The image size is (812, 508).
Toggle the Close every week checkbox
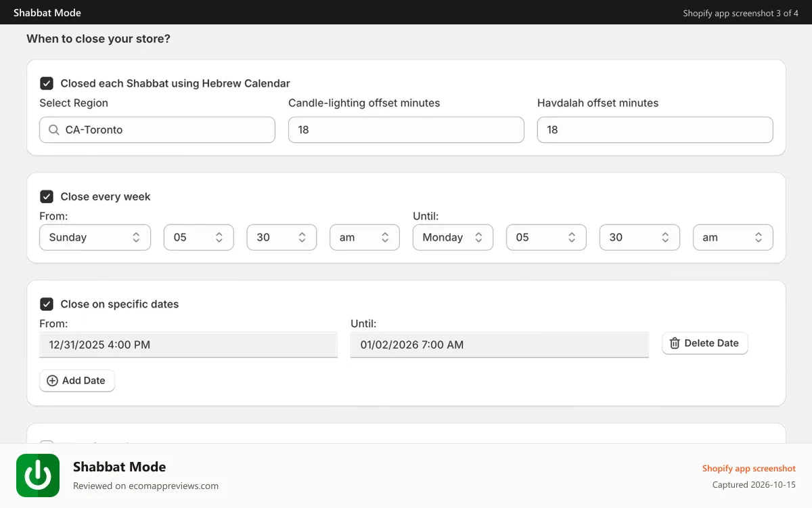[47, 196]
